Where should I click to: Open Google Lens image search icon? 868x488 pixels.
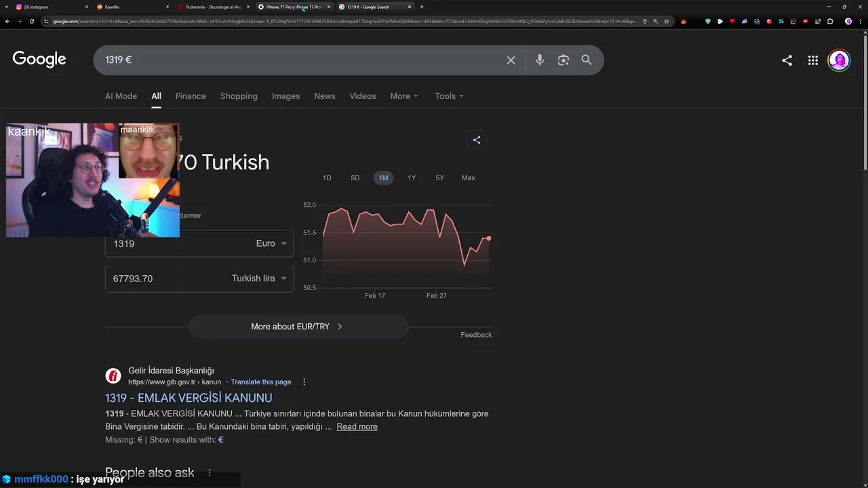[x=564, y=60]
